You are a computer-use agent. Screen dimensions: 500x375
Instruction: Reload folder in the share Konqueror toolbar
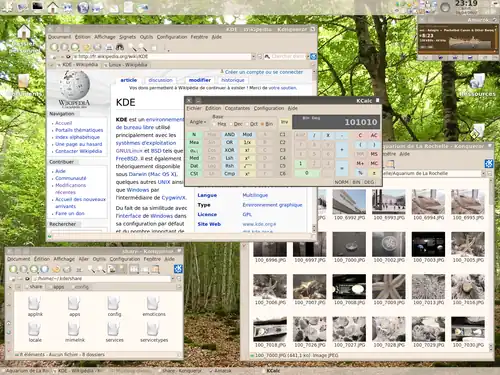point(56,269)
